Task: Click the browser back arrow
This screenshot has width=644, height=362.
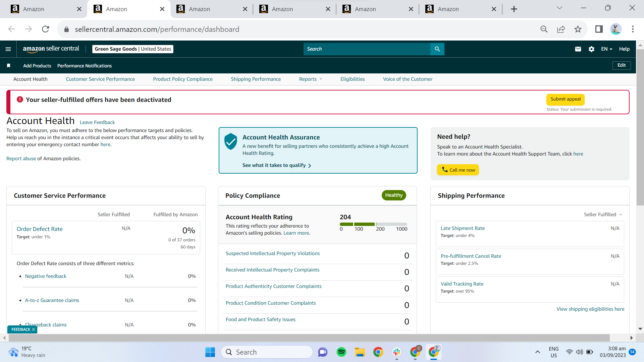Action: tap(12, 29)
